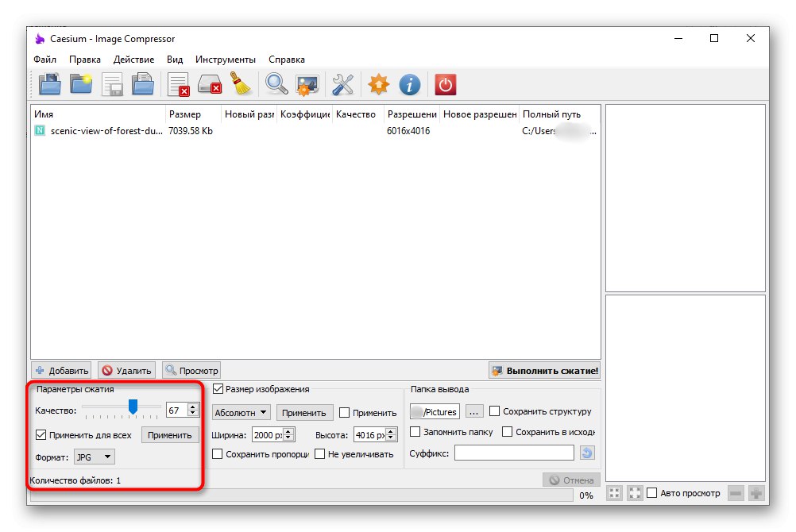Uncheck Применить для всех checkbox

pos(41,434)
